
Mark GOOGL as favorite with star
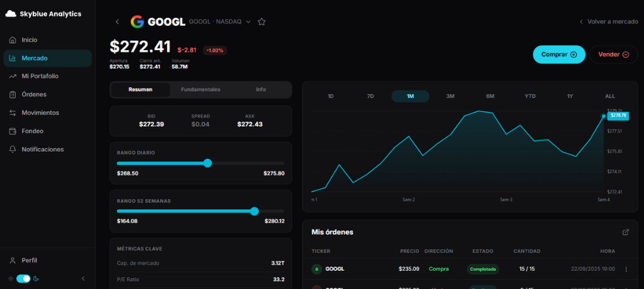(x=262, y=22)
